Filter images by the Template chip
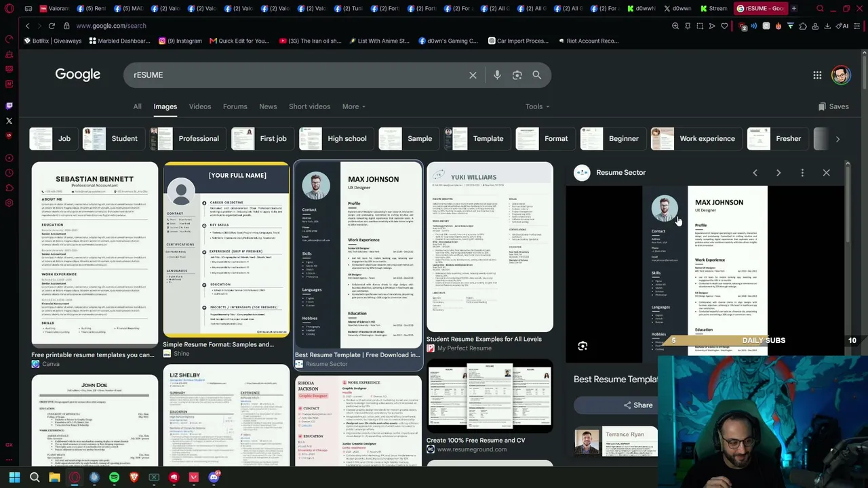The height and width of the screenshot is (488, 868). pos(477,139)
